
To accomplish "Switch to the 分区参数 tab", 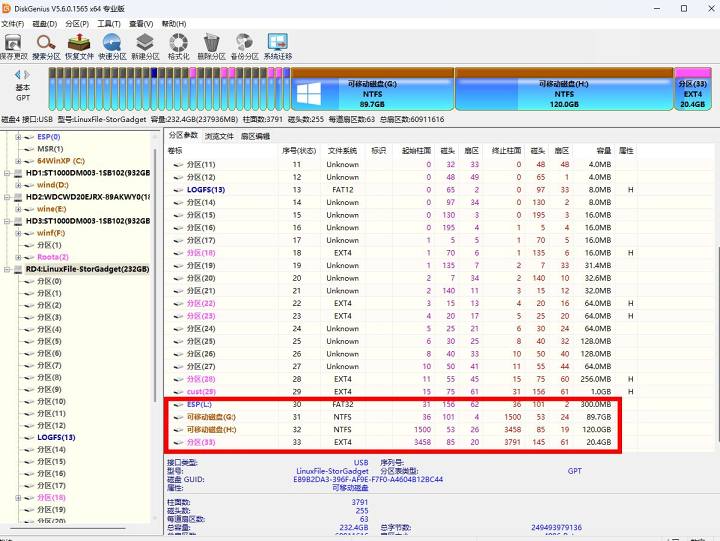I will pos(183,135).
